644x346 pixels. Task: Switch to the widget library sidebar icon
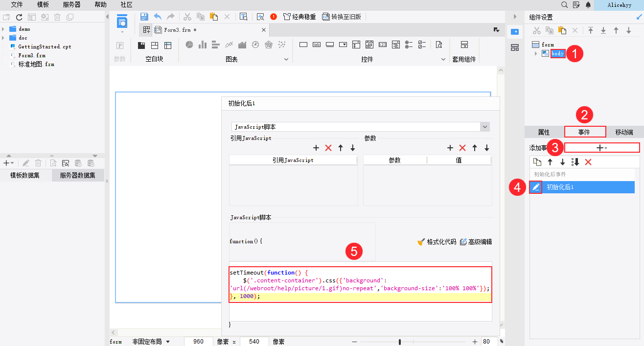coord(515,47)
